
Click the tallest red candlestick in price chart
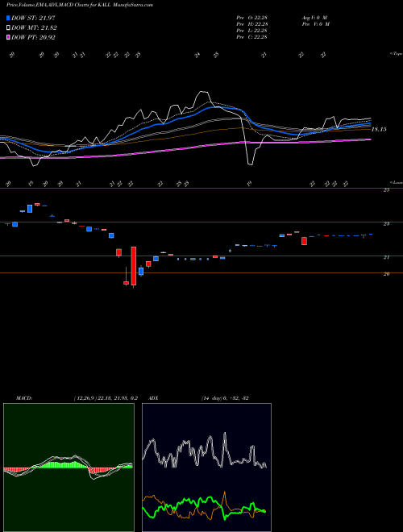[x=134, y=266]
